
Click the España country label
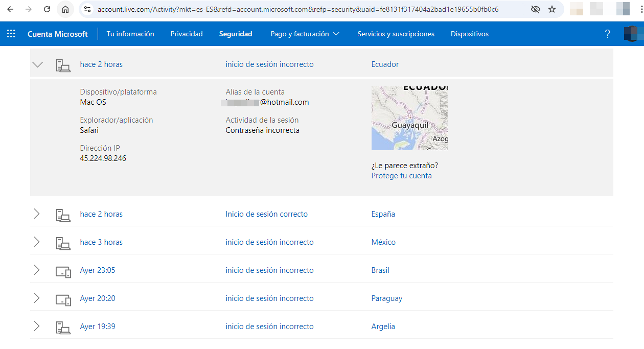(383, 214)
